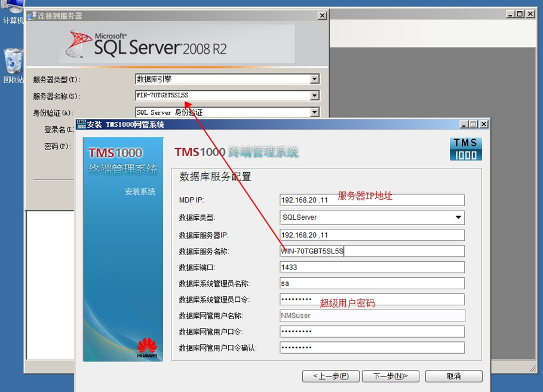Click the 数据库网管用户口令确认 label
543x392 pixels.
(x=218, y=348)
